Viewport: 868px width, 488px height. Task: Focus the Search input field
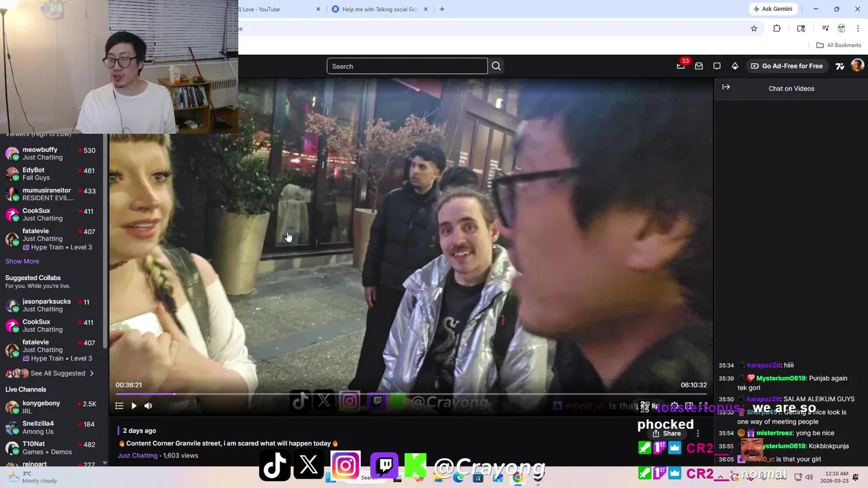tap(407, 66)
